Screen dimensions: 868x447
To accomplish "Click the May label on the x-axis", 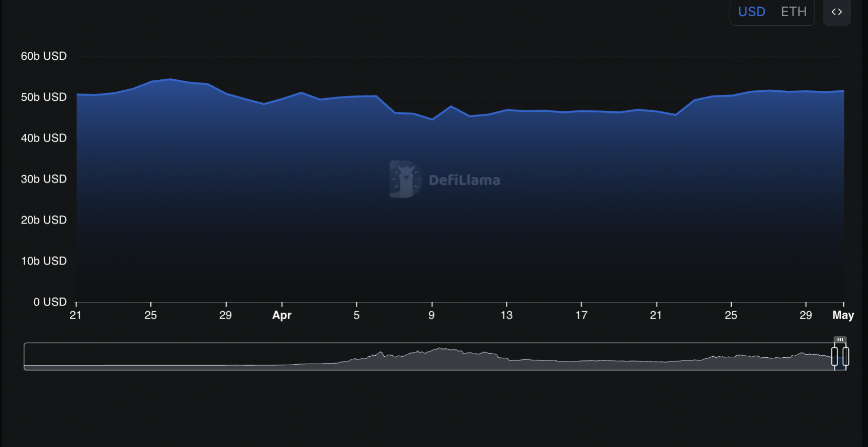I will (843, 315).
